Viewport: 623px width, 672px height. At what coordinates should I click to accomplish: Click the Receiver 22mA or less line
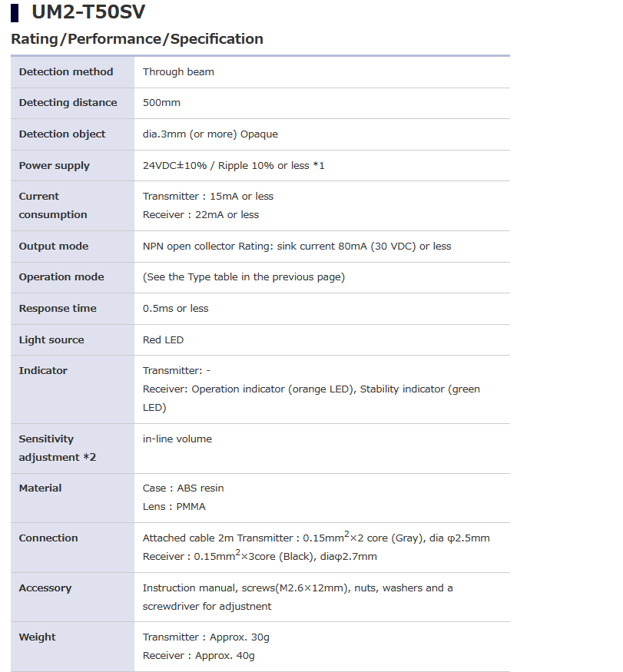coord(200,215)
